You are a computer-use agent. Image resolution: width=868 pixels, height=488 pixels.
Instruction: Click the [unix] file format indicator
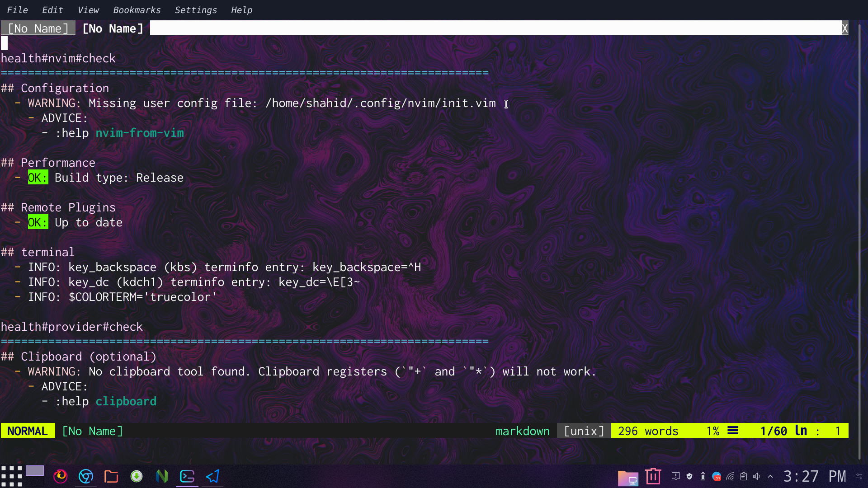coord(584,431)
